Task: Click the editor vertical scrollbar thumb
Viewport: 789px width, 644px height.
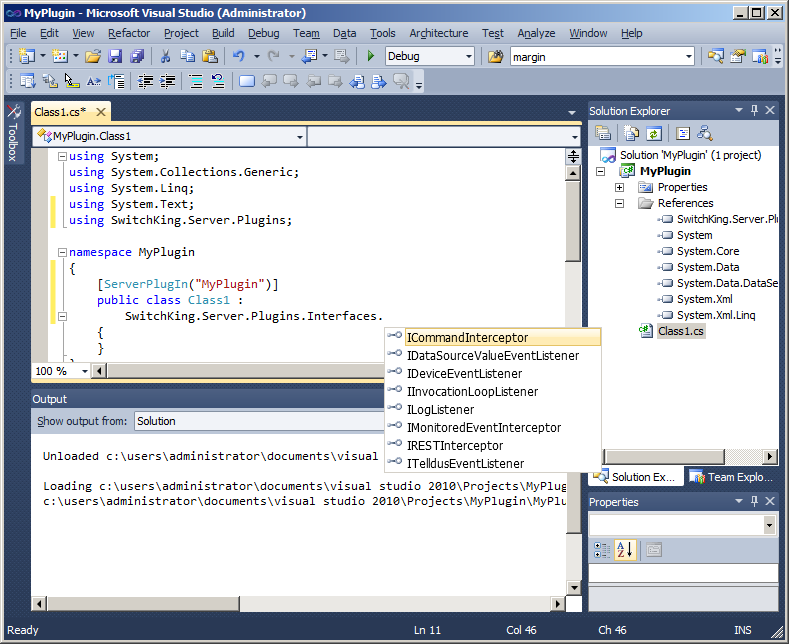Action: coord(573,221)
